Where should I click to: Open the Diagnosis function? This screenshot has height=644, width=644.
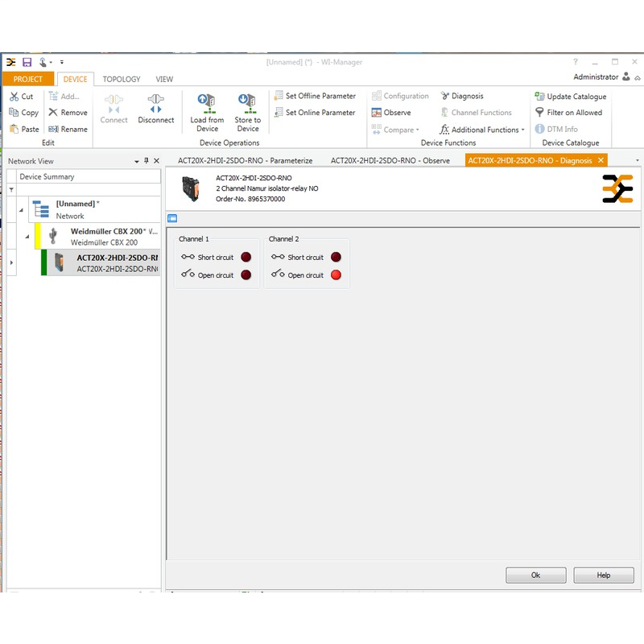pos(462,96)
